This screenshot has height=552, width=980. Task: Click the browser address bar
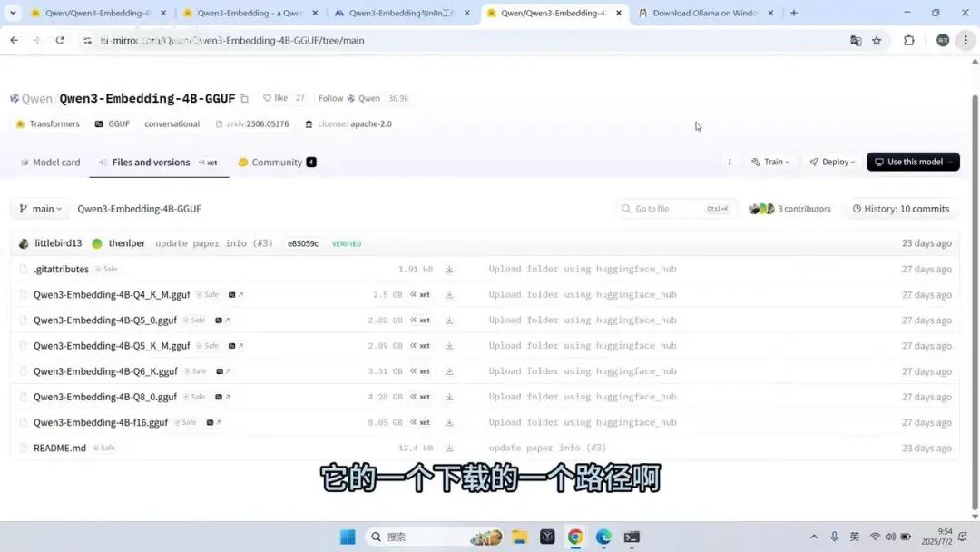[463, 41]
